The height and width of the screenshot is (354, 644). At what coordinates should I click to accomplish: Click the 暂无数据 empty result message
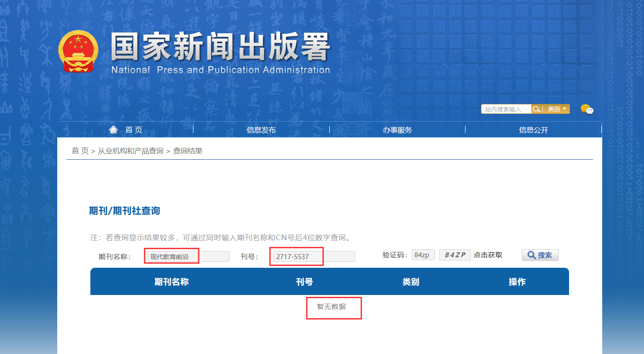pyautogui.click(x=332, y=307)
